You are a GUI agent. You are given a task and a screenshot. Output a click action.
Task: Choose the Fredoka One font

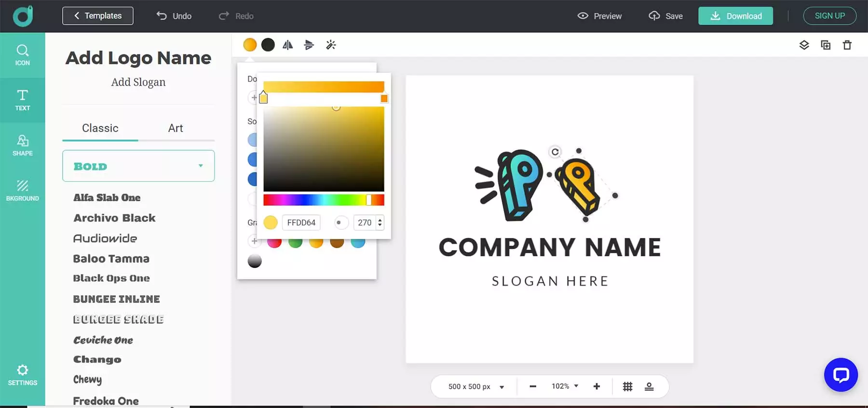pyautogui.click(x=106, y=401)
